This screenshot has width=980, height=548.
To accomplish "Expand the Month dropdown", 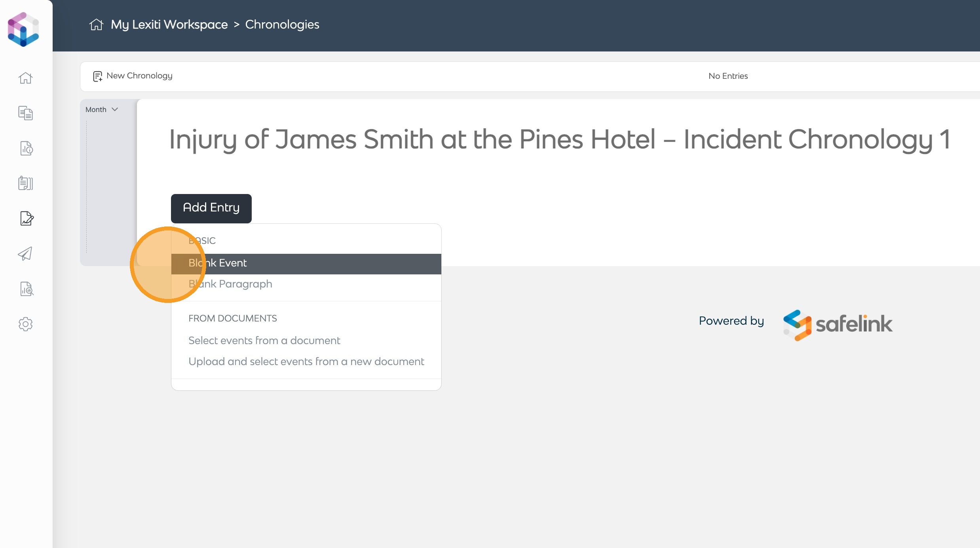I will coord(102,110).
